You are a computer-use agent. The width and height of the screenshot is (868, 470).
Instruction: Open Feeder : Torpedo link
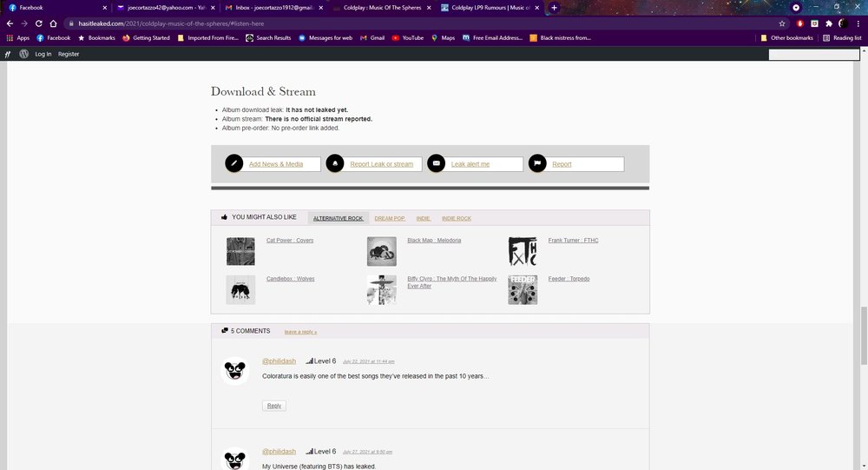point(569,279)
